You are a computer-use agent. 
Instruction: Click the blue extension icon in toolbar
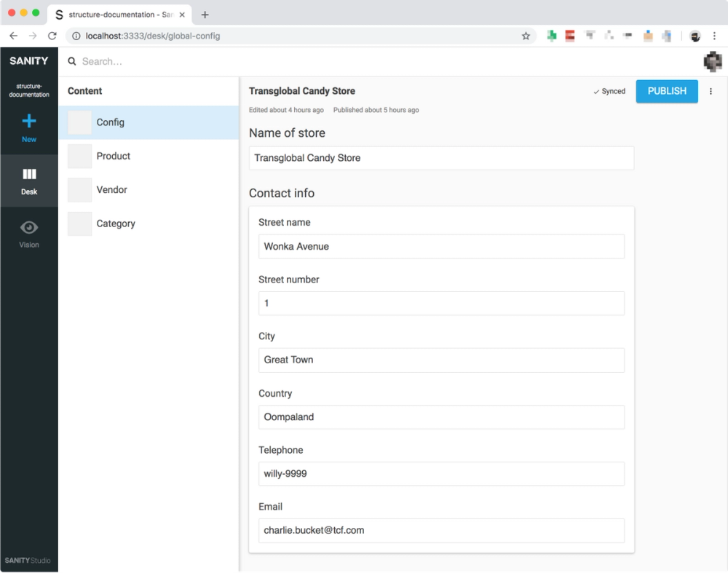pos(667,36)
